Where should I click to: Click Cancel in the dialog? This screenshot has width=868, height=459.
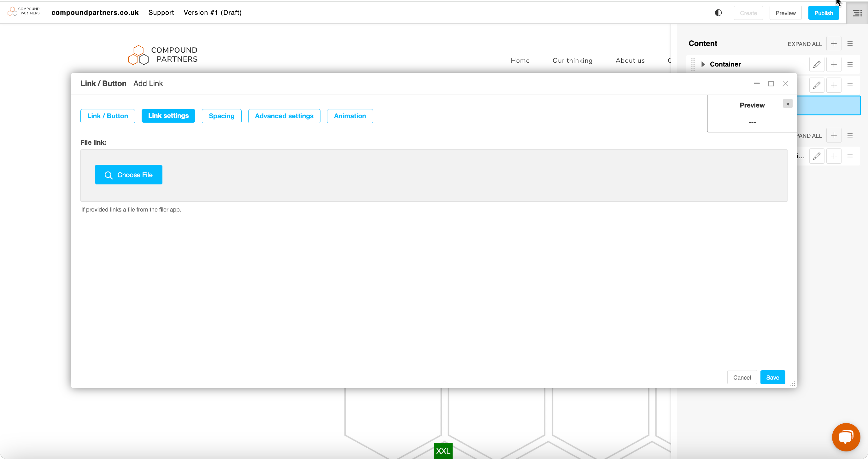742,377
